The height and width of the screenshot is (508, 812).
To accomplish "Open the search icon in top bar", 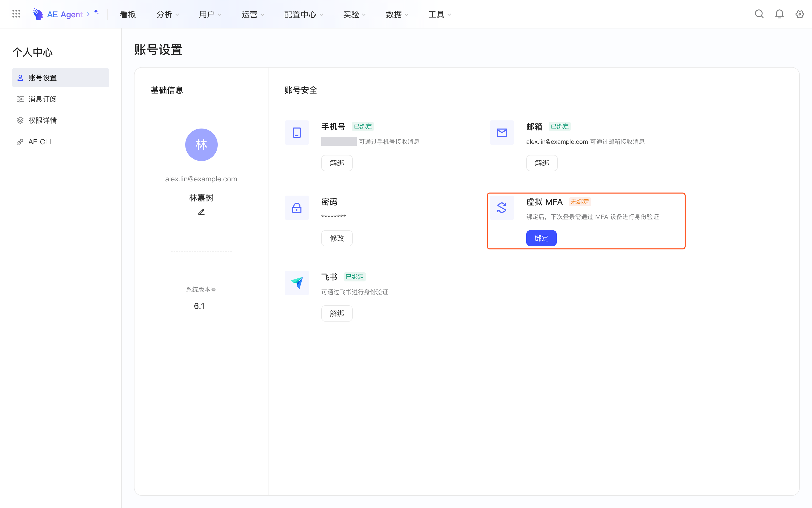I will [759, 14].
